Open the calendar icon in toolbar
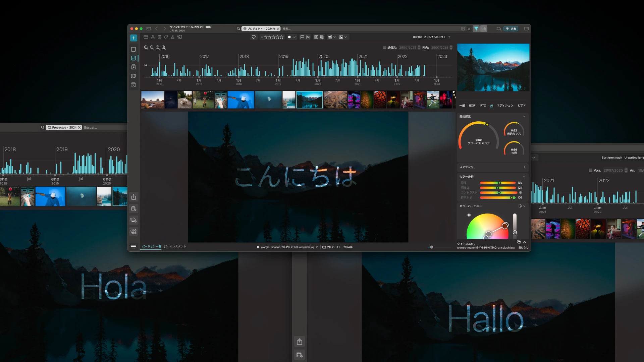 160,37
